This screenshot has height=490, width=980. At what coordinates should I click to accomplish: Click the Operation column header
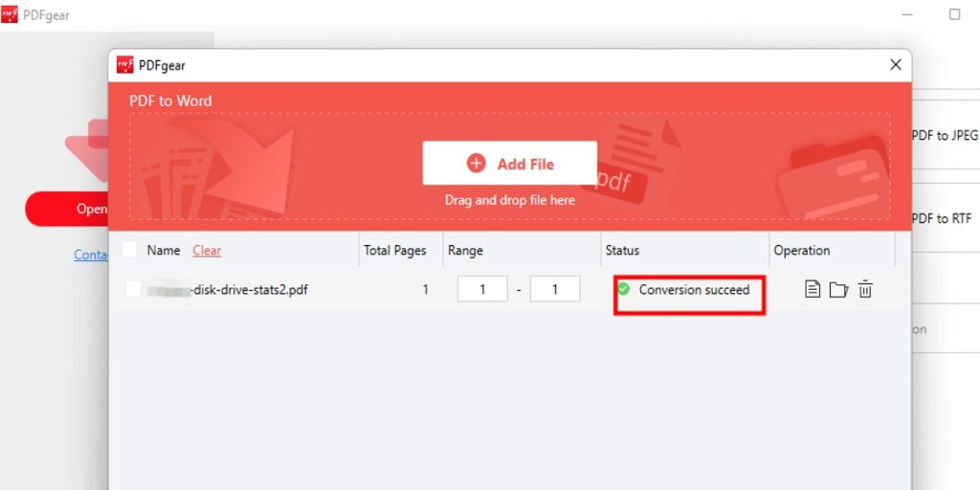pos(802,250)
